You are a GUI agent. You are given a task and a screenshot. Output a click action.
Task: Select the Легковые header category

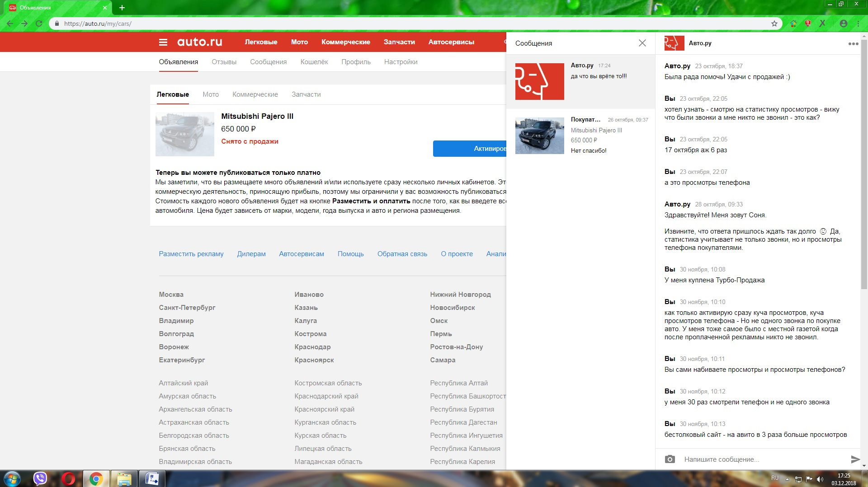pyautogui.click(x=261, y=42)
